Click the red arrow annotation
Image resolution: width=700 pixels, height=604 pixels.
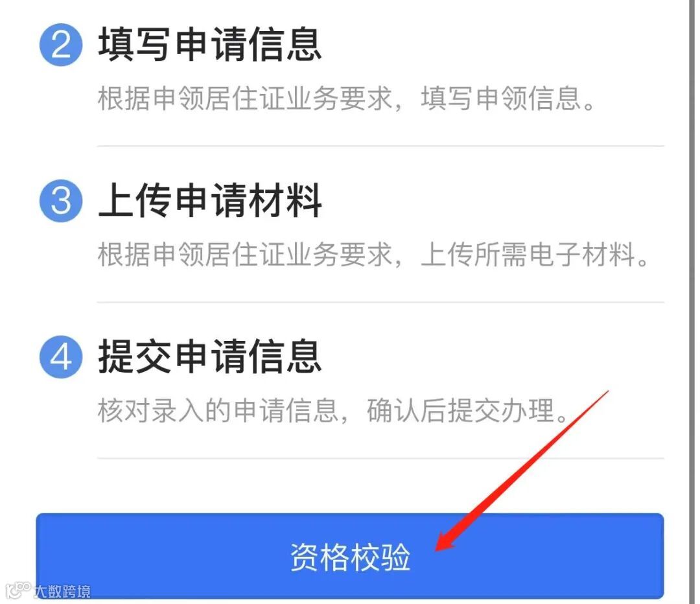[x=521, y=471]
